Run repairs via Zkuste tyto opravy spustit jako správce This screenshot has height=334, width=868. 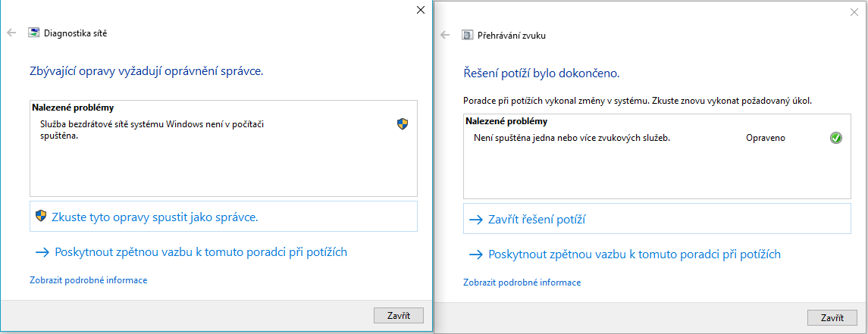coord(155,217)
